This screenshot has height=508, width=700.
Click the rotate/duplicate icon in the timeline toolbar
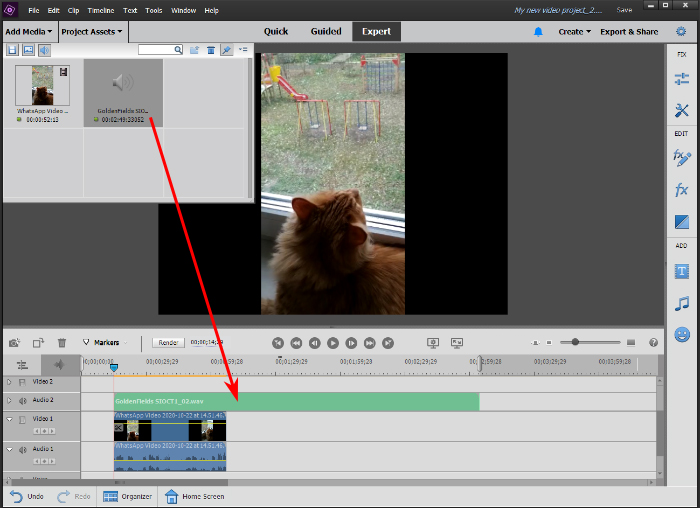(x=38, y=343)
